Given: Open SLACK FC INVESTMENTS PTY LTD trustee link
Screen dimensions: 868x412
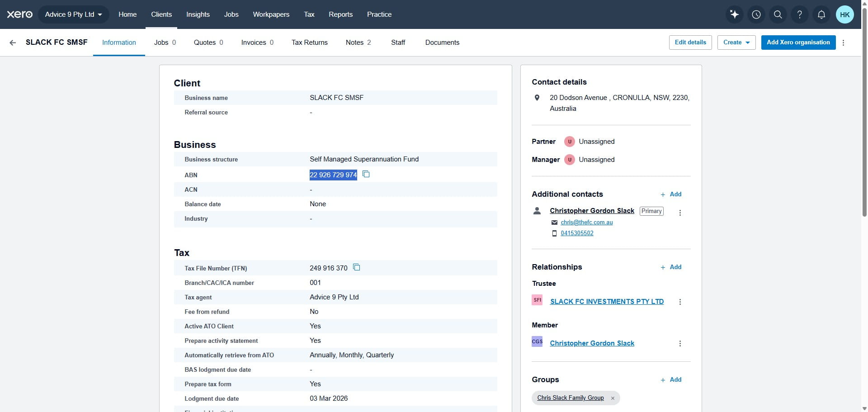Looking at the screenshot, I should [607, 302].
